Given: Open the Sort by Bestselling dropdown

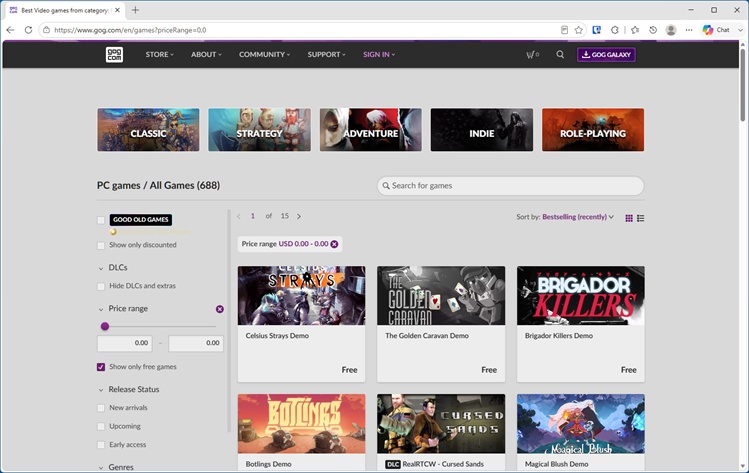Looking at the screenshot, I should [578, 217].
